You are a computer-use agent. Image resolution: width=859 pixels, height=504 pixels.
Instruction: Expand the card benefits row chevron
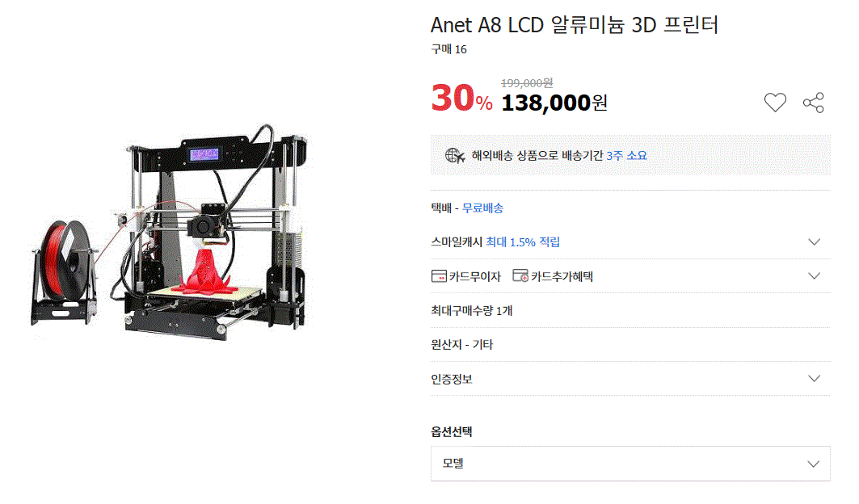point(814,275)
